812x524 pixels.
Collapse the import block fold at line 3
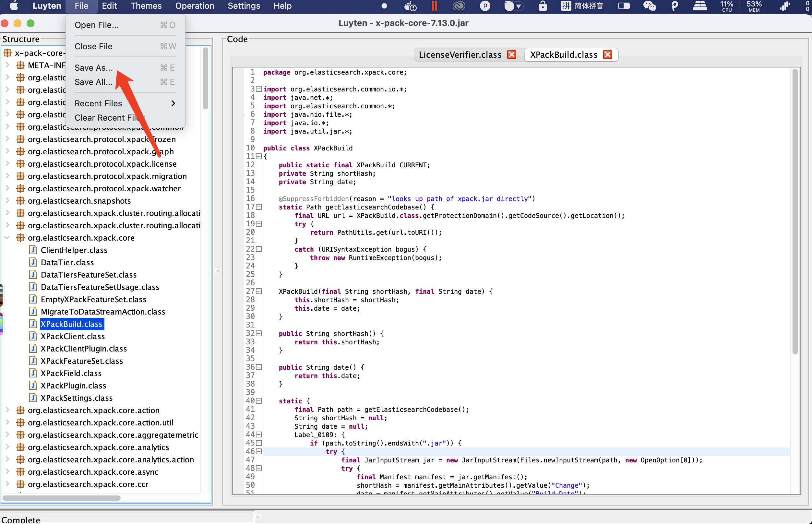click(259, 89)
